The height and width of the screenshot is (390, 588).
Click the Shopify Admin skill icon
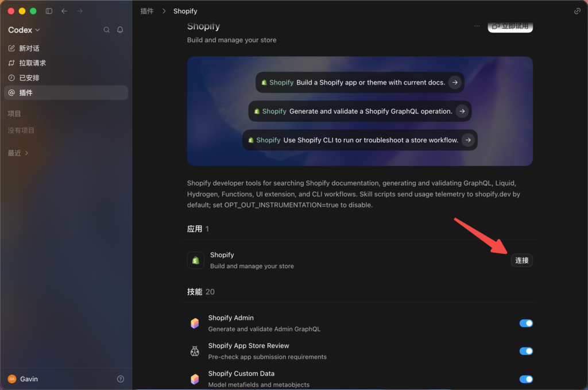[x=195, y=323]
